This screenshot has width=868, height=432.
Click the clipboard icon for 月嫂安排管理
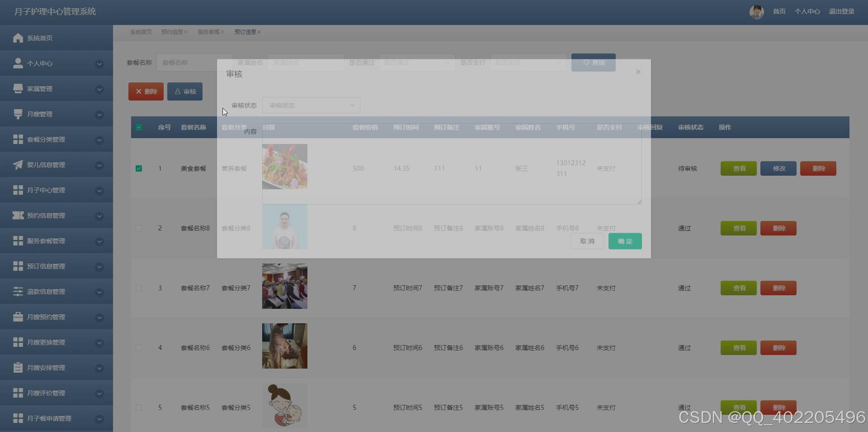(18, 367)
